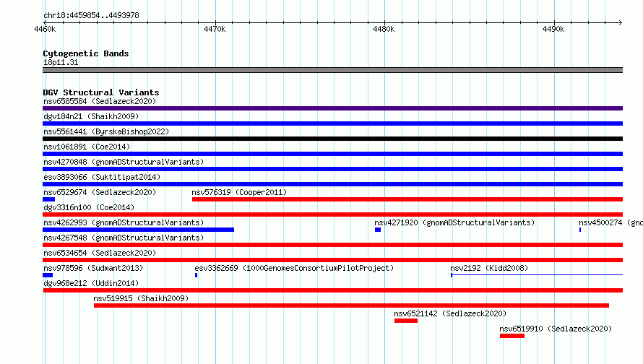The width and height of the screenshot is (643, 364).
Task: Click the red dgv3316n100 variant bar
Action: tap(332, 214)
